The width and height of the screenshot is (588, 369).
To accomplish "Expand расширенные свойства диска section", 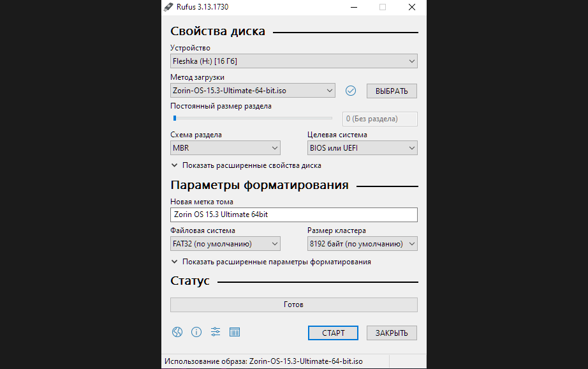I will [x=246, y=165].
